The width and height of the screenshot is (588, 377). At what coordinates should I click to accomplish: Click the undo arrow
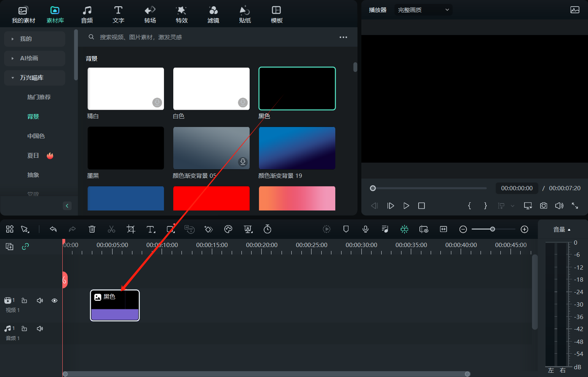tap(53, 229)
